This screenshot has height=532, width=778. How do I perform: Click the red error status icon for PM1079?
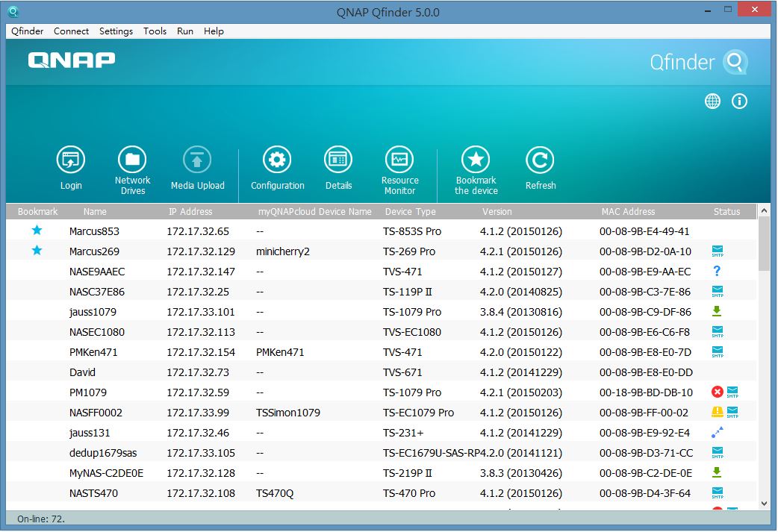[718, 392]
